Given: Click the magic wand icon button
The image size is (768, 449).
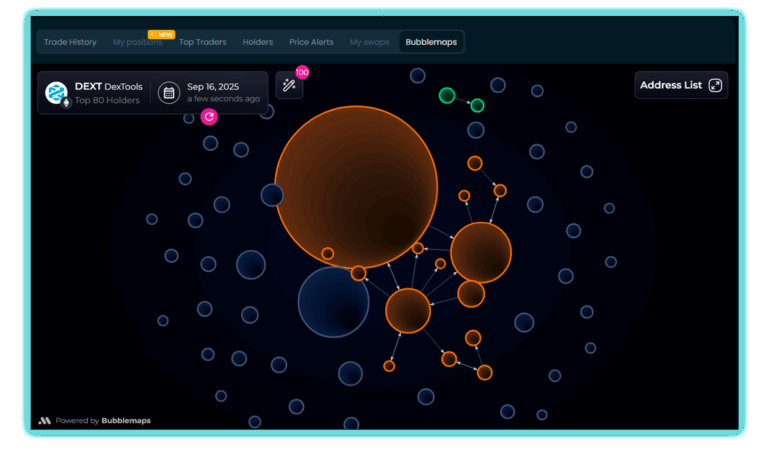Looking at the screenshot, I should pos(289,85).
